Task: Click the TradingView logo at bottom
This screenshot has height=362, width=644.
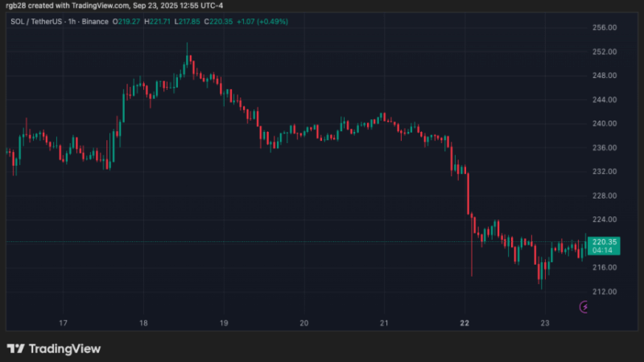Action: click(x=54, y=349)
